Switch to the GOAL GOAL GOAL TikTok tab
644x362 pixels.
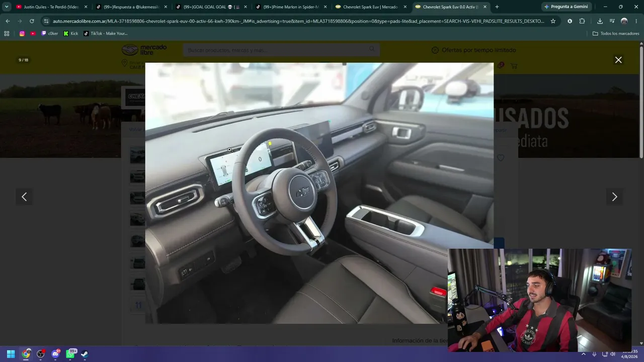[211, 7]
